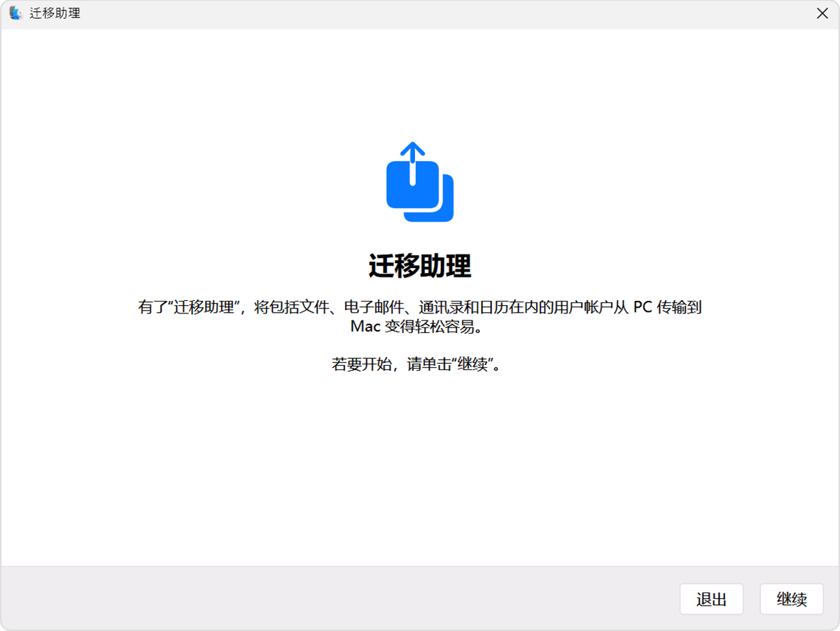The height and width of the screenshot is (631, 840).
Task: Click the Migration Assistant title bar icon
Action: pos(15,13)
